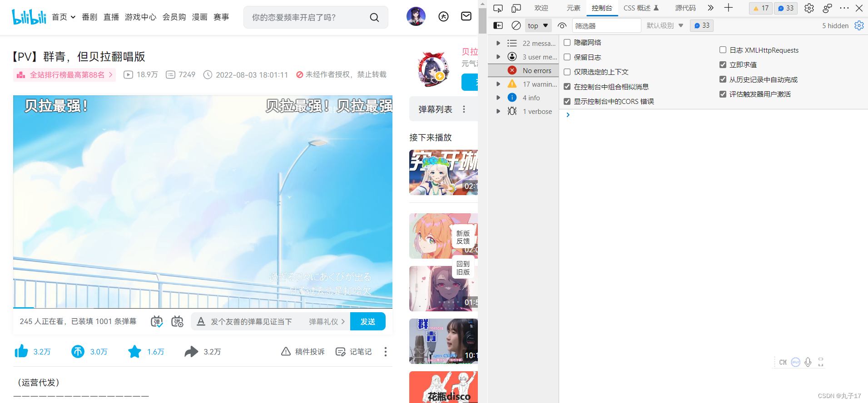Expand the 17 warnings group
Image resolution: width=868 pixels, height=403 pixels.
tap(498, 84)
